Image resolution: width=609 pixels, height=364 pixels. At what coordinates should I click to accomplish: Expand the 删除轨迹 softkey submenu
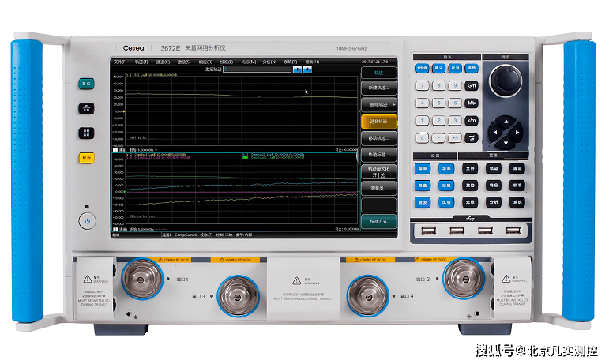pos(378,104)
